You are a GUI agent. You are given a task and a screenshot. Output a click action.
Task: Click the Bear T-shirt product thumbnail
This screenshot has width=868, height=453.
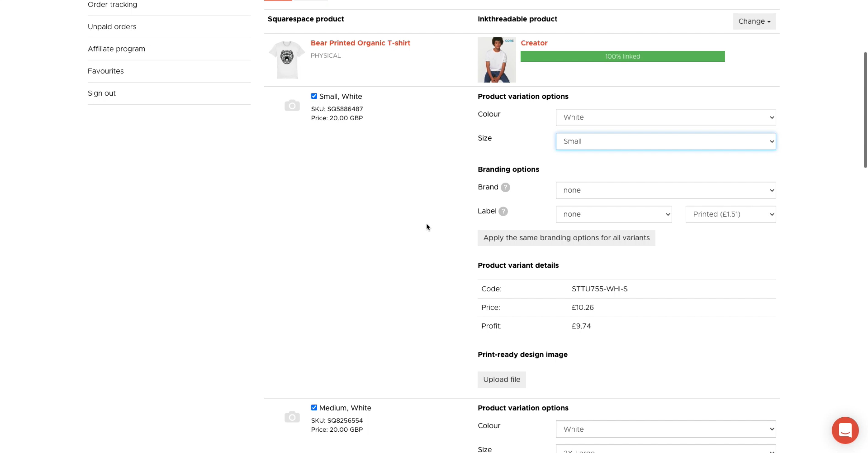287,60
